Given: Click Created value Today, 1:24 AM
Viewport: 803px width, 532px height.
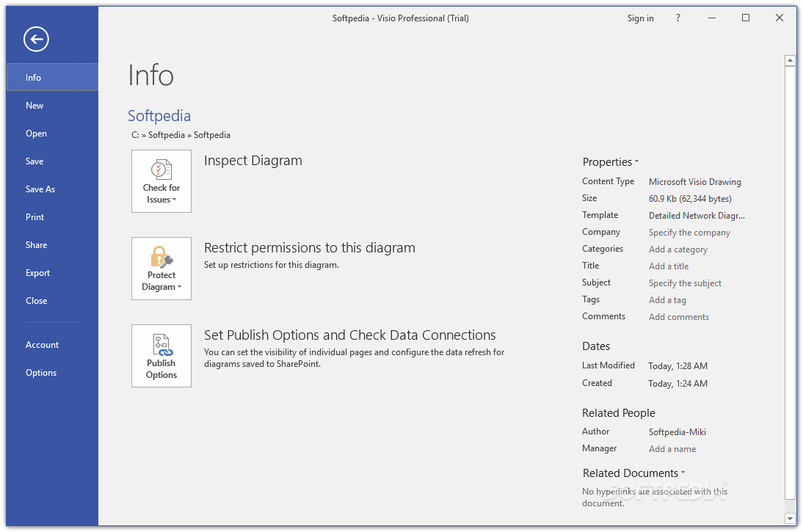Looking at the screenshot, I should click(677, 384).
